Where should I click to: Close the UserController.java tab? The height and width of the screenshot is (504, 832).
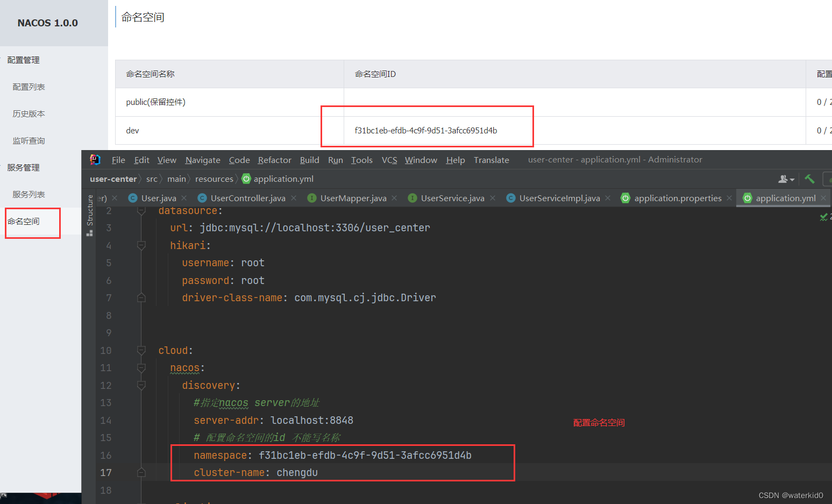(x=294, y=198)
